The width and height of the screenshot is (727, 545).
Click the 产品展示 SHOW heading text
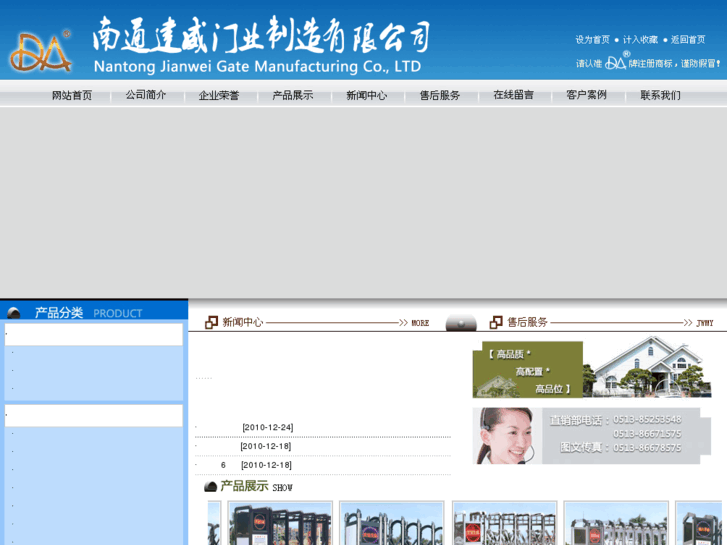[256, 486]
